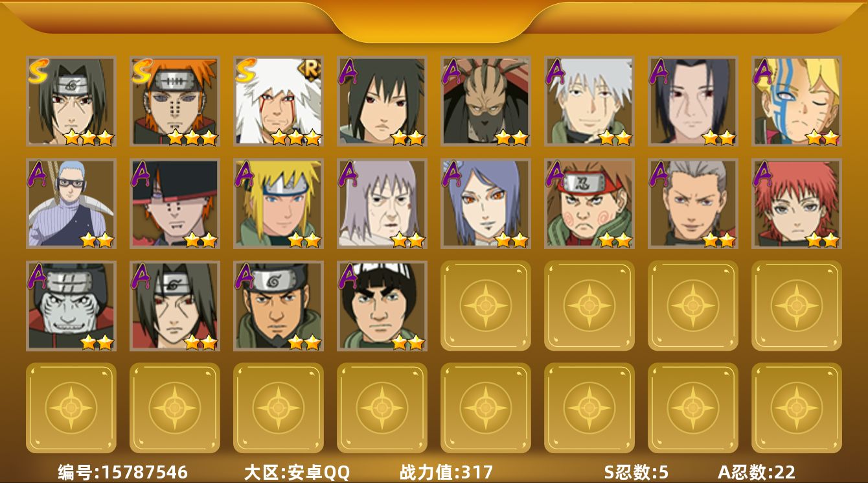Viewport: 868px width, 483px height.
Task: Click the 战力值:317 power label
Action: pos(446,472)
